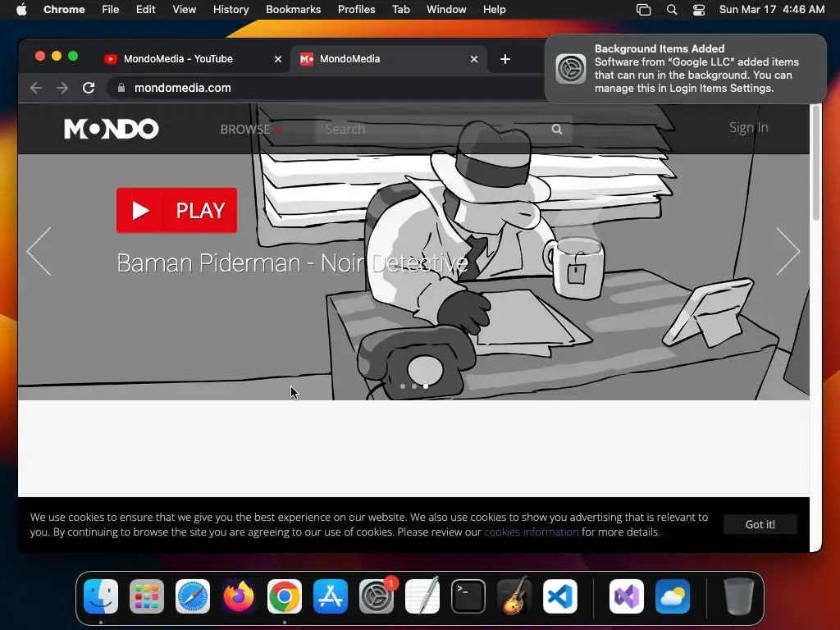
Task: Click the Baman Piderman - Noir Detective title
Action: (x=293, y=263)
